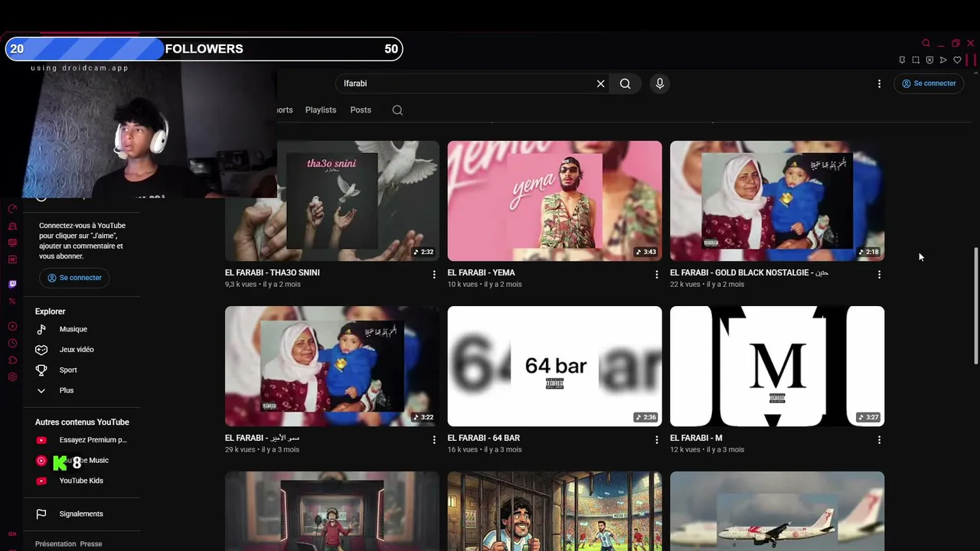
Task: Click the page vertical scrollbar thumb
Action: pyautogui.click(x=975, y=306)
